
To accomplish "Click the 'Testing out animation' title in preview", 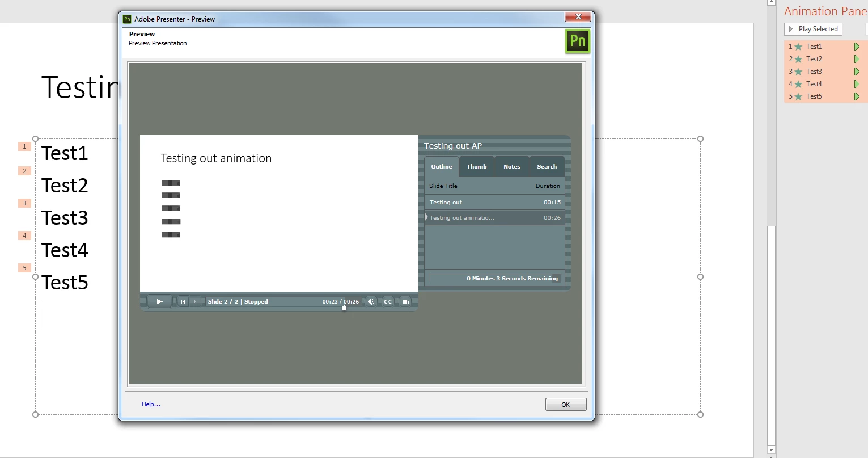I will click(216, 158).
